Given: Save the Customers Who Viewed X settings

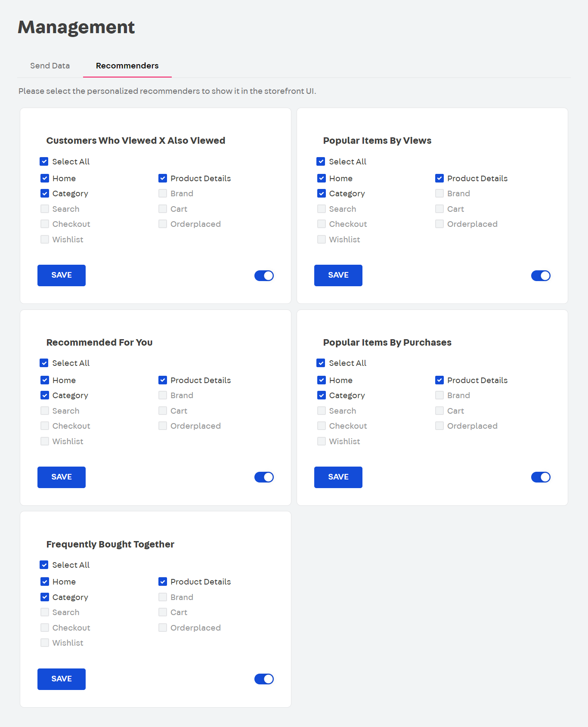Looking at the screenshot, I should [x=62, y=275].
